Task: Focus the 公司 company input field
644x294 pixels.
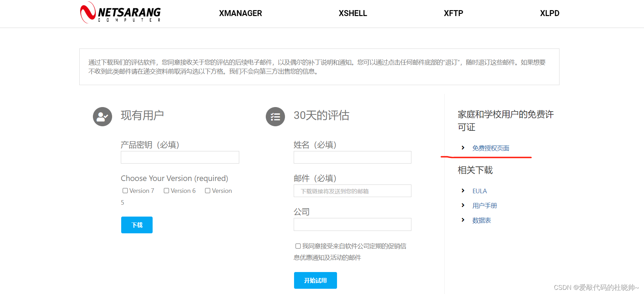Action: coord(352,224)
